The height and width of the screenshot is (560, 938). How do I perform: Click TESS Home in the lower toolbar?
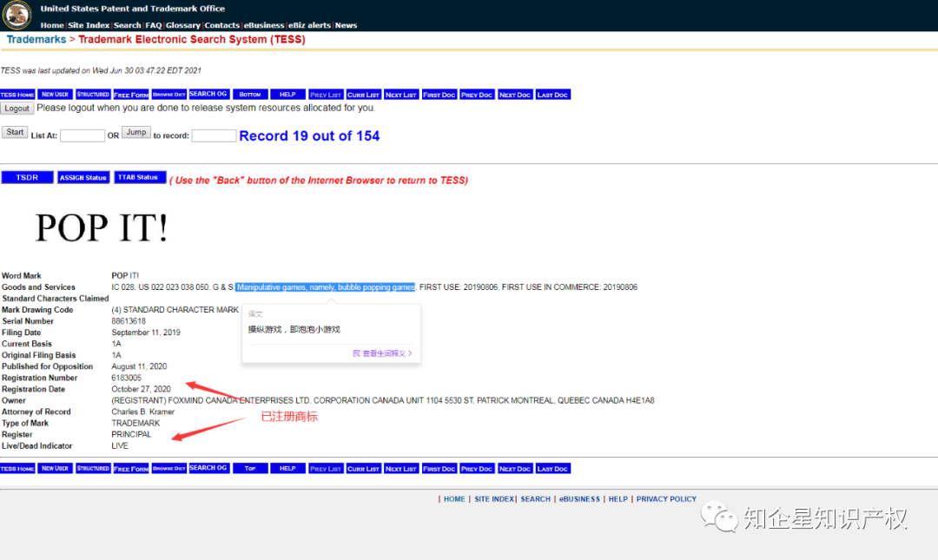17,469
